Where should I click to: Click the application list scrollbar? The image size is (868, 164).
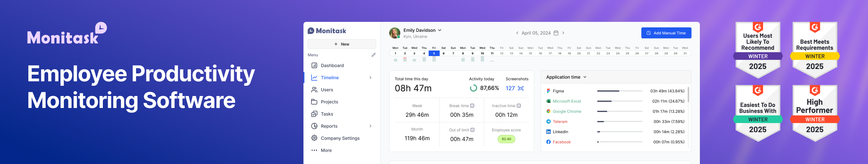point(688,95)
